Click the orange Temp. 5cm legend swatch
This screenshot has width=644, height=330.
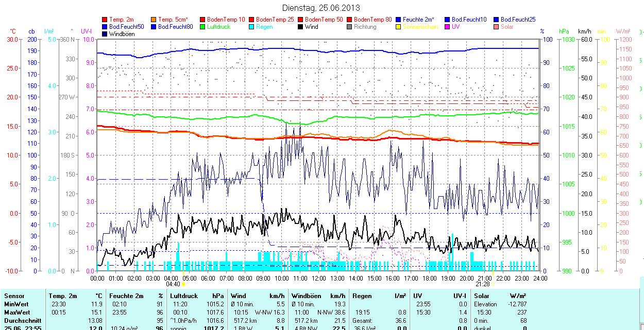(x=154, y=20)
